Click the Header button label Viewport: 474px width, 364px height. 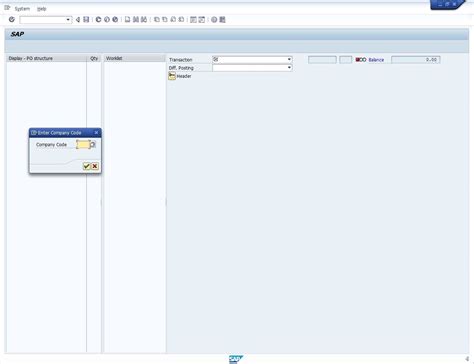184,76
